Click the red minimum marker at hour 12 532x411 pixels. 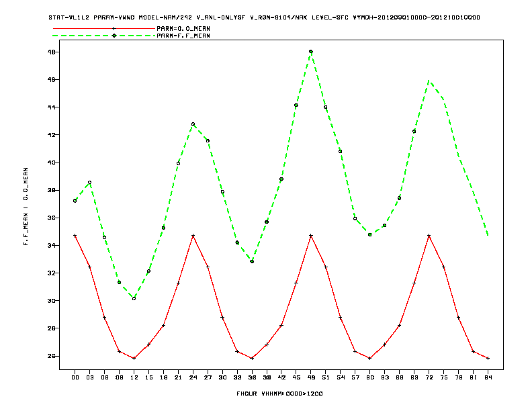tap(134, 358)
